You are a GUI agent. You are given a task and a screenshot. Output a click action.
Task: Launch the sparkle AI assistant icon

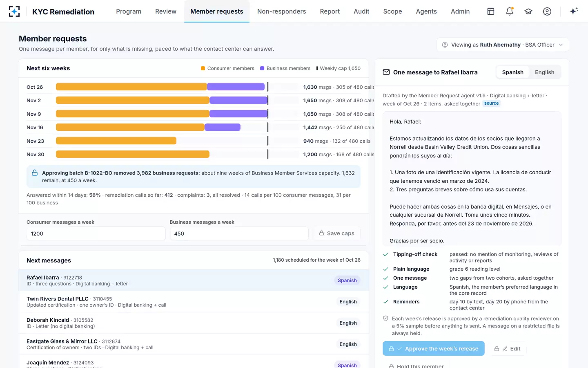point(574,11)
